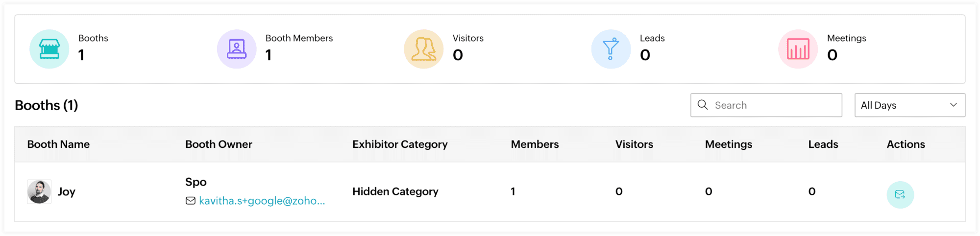This screenshot has height=236, width=980.
Task: Sort by Booth Owner column header
Action: [x=219, y=144]
